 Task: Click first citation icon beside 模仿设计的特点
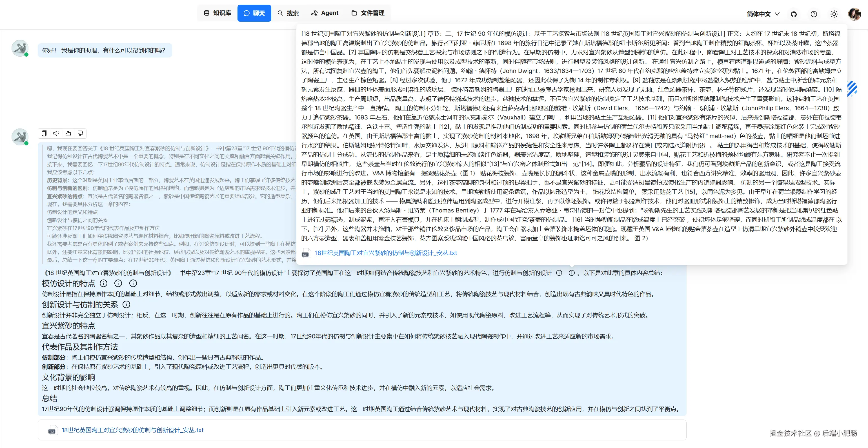tap(104, 283)
